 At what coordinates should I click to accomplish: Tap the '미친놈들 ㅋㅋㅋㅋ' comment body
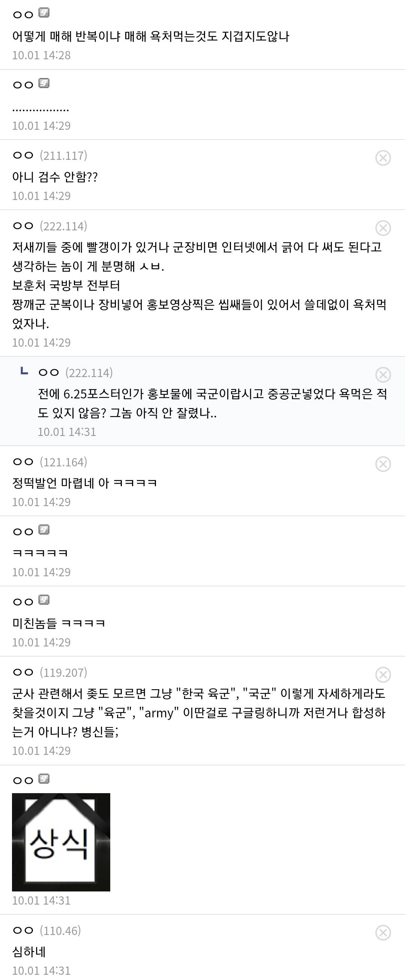58,623
